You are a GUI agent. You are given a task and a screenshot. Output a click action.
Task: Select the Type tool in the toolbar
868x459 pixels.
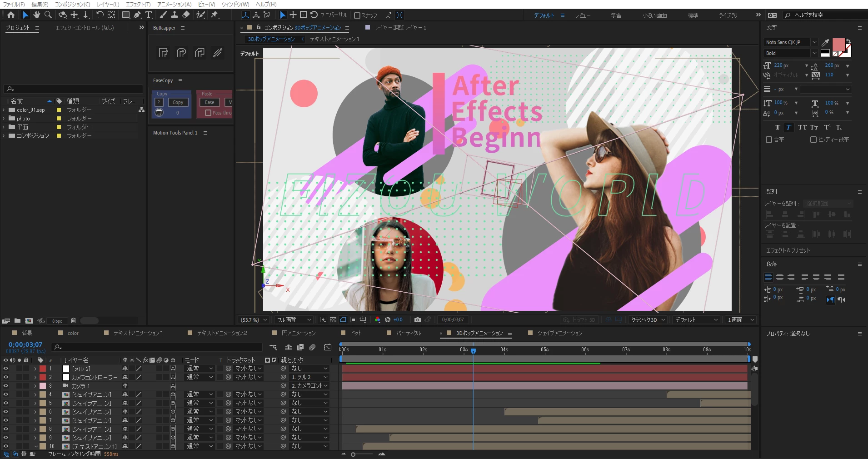[x=149, y=15]
